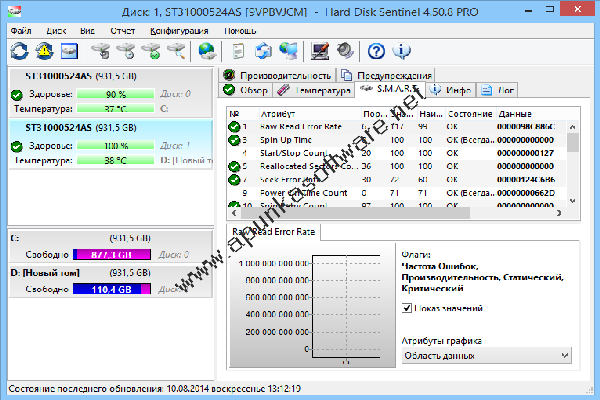The image size is (600, 400).
Task: Click the 90 % health progress bar
Action: tap(116, 94)
